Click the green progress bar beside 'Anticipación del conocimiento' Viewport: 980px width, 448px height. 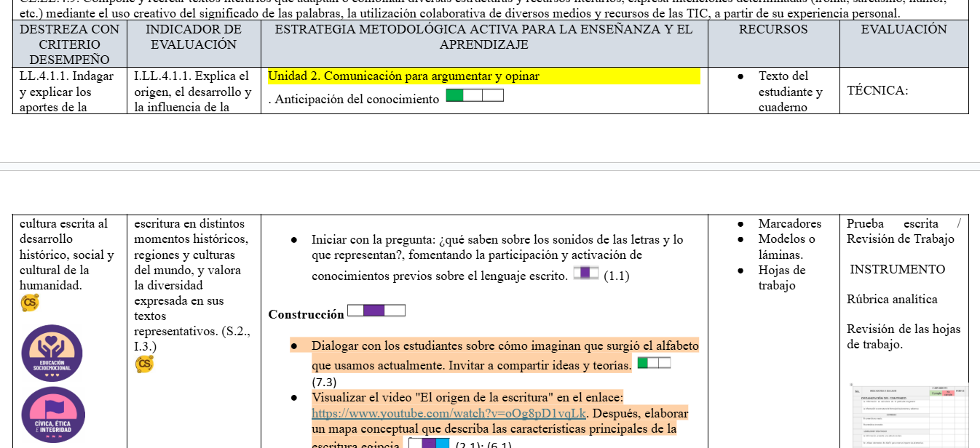(x=475, y=95)
